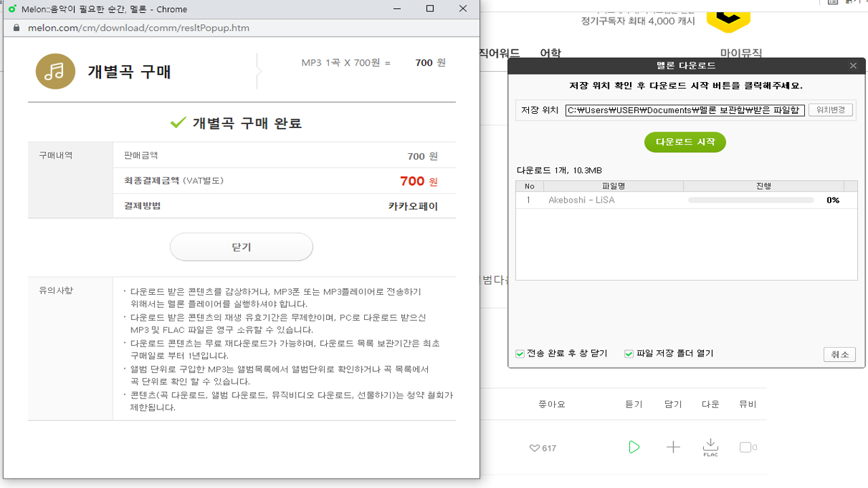Click the MP3 1곡 X 700원 text
This screenshot has width=868, height=488.
(346, 63)
